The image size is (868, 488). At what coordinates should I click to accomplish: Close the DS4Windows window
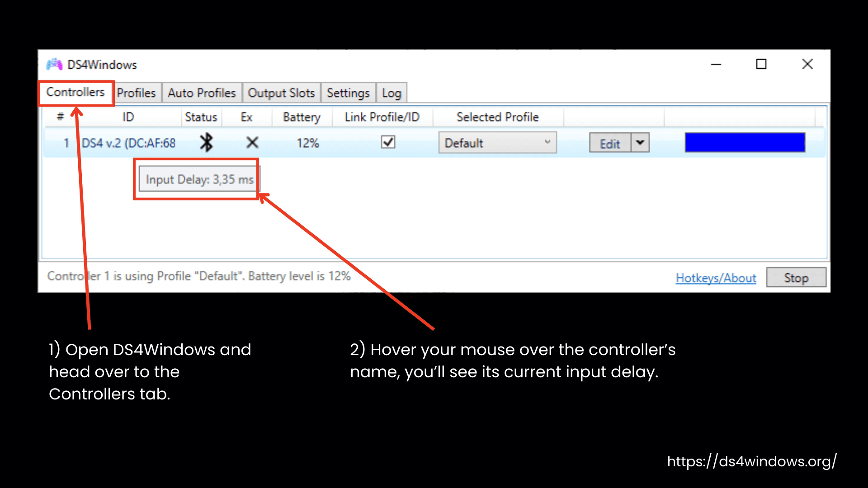[807, 64]
